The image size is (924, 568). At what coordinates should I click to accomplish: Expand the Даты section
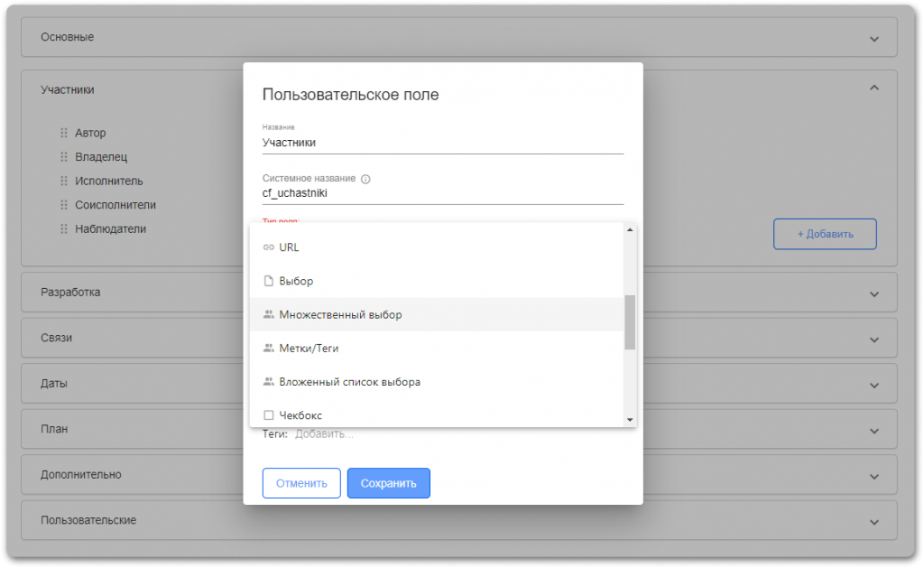[x=873, y=386]
